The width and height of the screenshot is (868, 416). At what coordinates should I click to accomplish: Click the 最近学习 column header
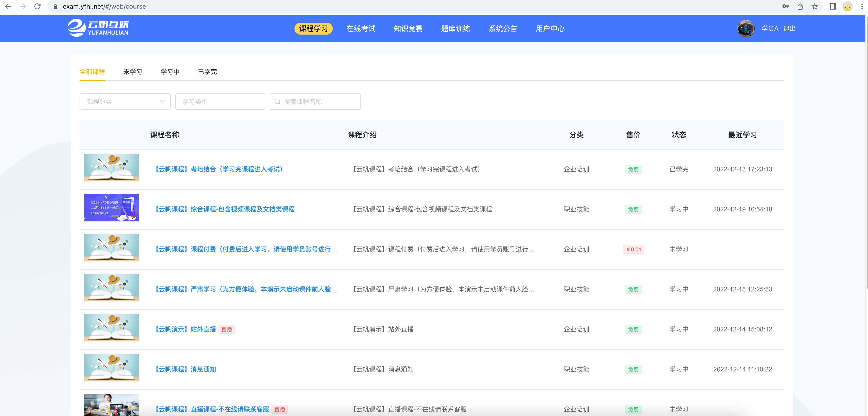pyautogui.click(x=742, y=135)
